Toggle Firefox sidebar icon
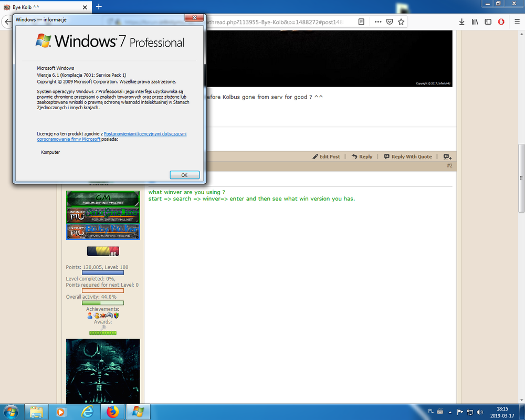 488,22
